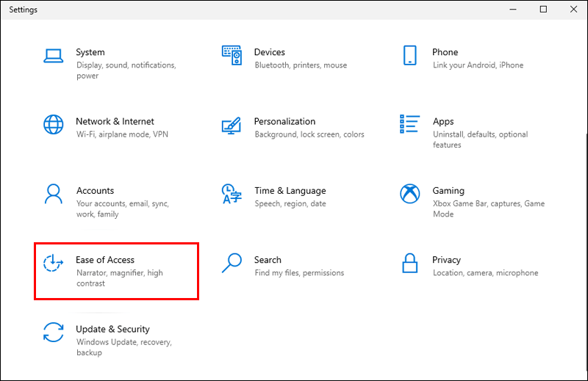The width and height of the screenshot is (588, 381).
Task: Open the Apps list icon
Action: [x=409, y=124]
